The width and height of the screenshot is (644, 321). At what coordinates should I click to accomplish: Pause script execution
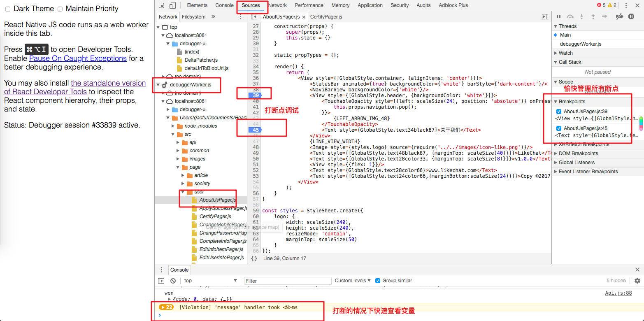558,16
